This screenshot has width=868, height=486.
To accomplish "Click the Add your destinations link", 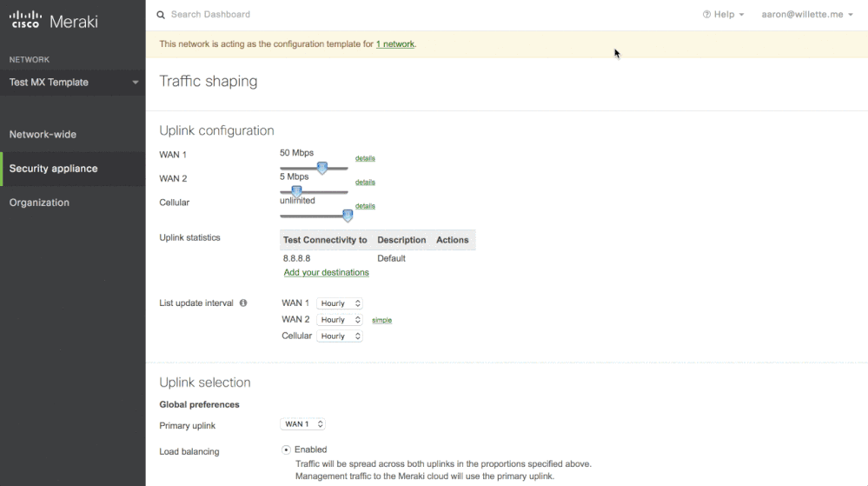I will 326,273.
